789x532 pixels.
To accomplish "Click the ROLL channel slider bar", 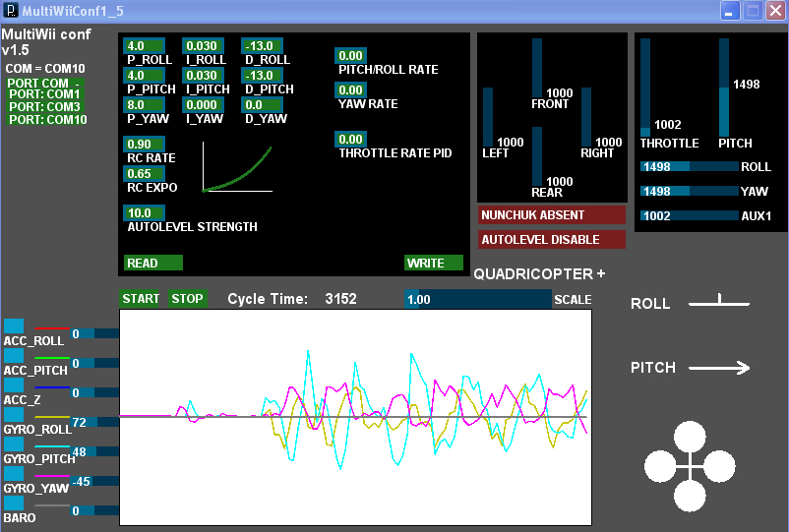I will point(690,166).
